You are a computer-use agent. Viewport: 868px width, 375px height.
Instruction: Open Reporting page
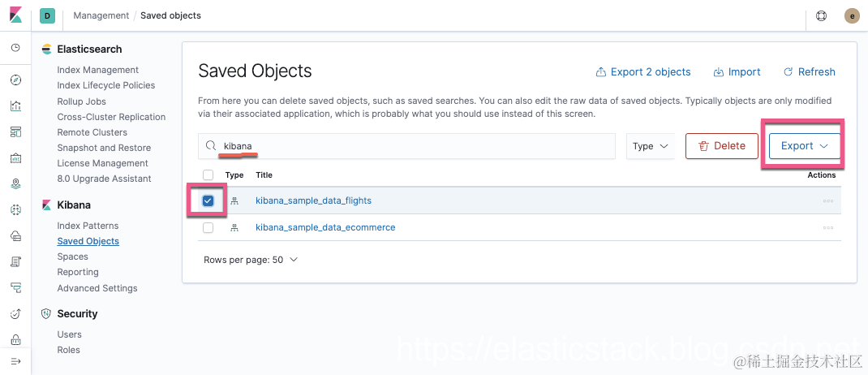78,273
